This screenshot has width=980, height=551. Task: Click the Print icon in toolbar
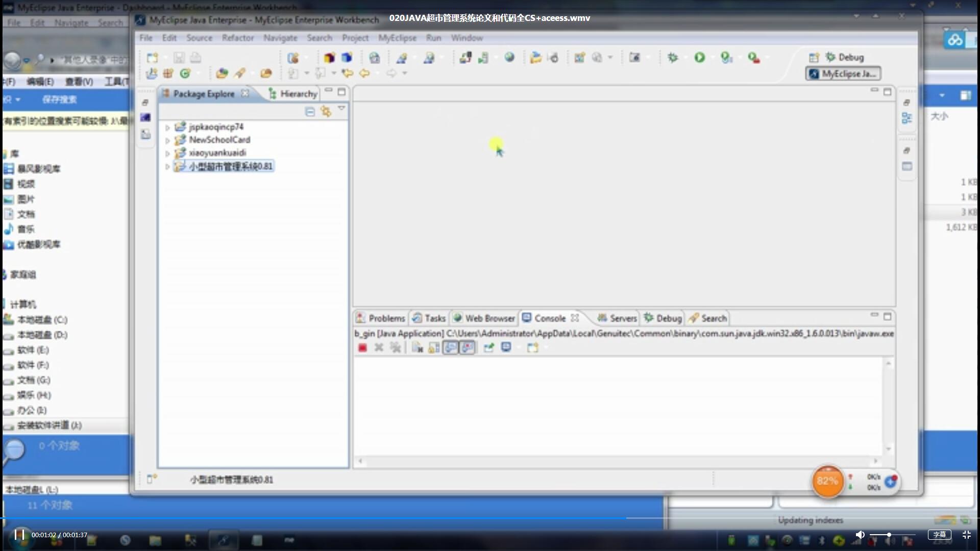[x=195, y=58]
